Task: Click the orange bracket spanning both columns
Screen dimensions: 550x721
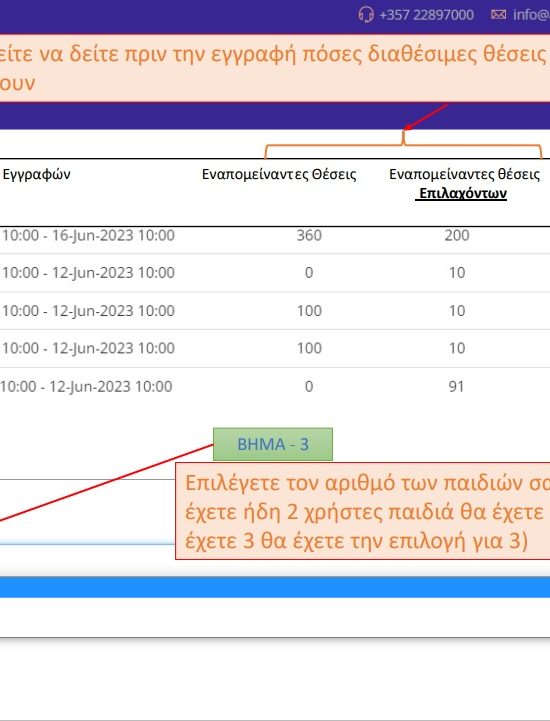Action: (403, 146)
